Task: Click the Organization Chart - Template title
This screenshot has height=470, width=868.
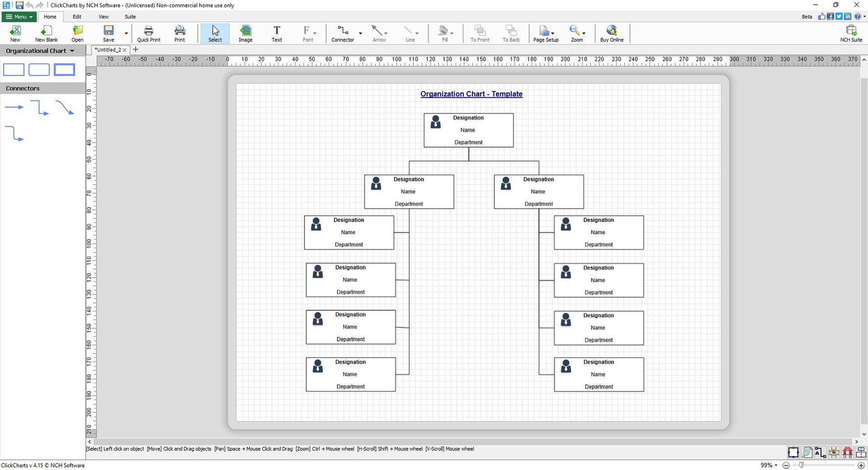Action: [x=471, y=94]
